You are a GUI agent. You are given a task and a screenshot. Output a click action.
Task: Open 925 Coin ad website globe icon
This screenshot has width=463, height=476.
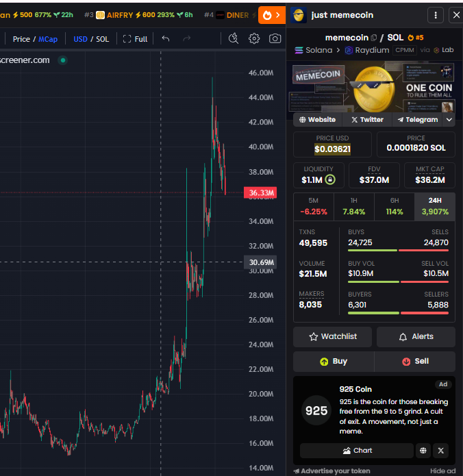(423, 451)
